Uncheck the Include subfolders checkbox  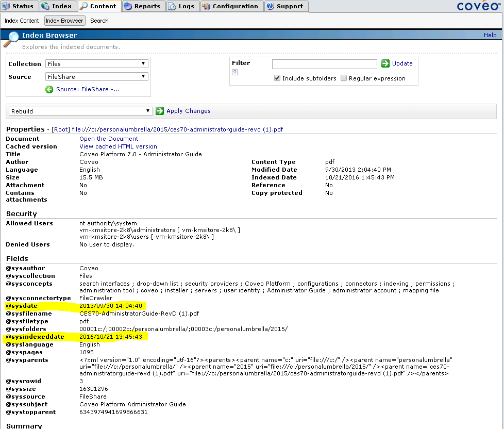[277, 78]
